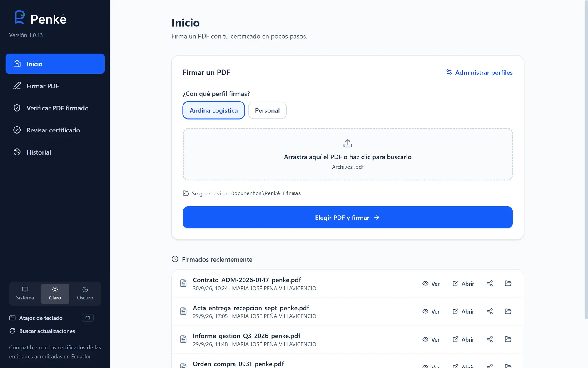The image size is (588, 368).
Task: Click the Documentos\Penké Firmas path
Action: [266, 193]
